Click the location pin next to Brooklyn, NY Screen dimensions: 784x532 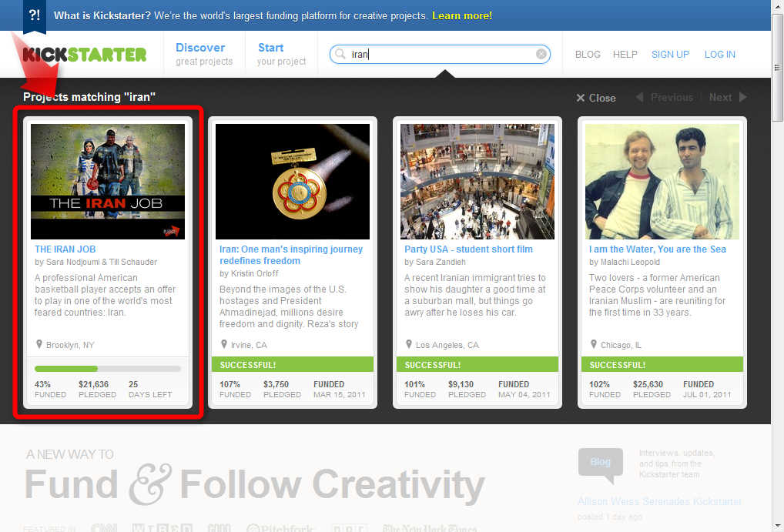click(38, 344)
